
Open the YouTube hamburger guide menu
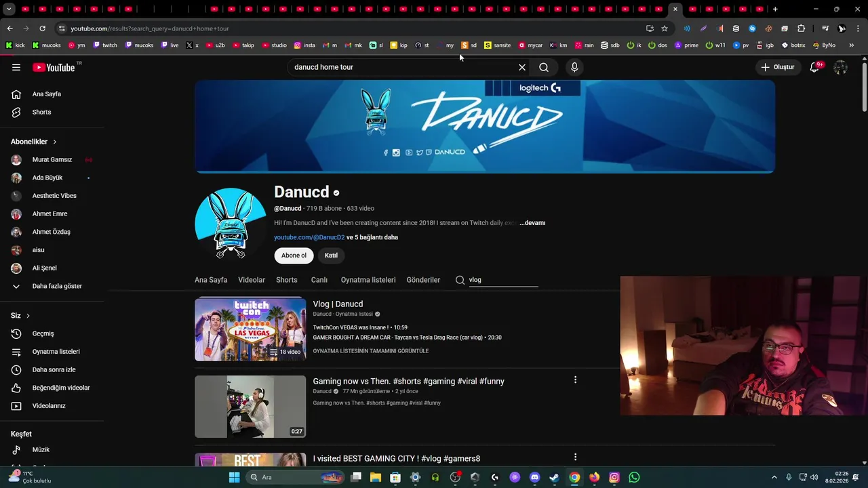pos(16,67)
